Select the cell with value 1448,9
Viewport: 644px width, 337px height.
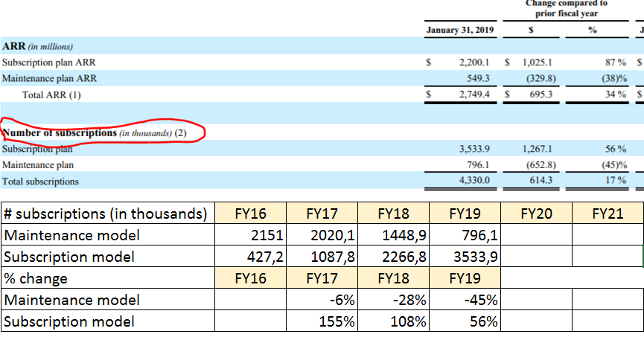pyautogui.click(x=392, y=235)
